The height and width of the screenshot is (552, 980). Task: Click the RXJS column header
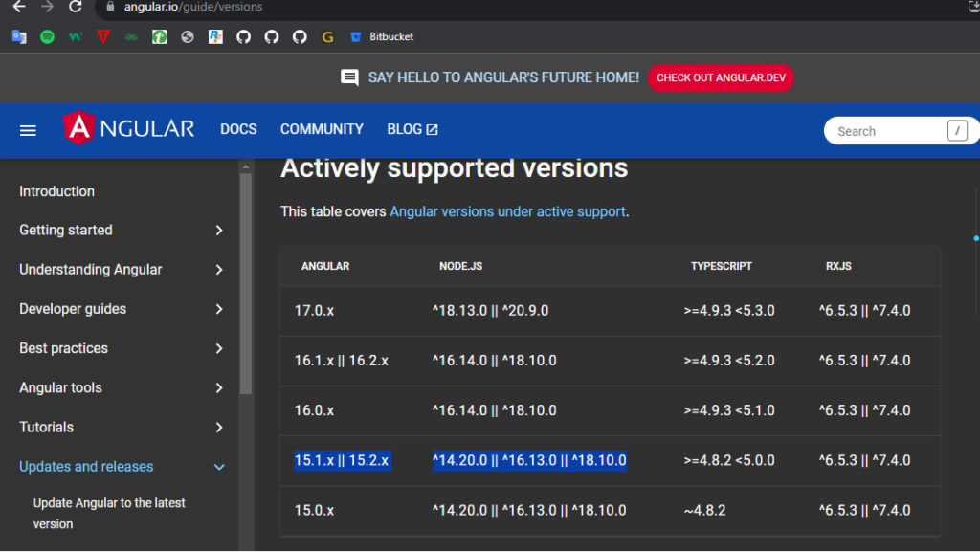(x=838, y=266)
